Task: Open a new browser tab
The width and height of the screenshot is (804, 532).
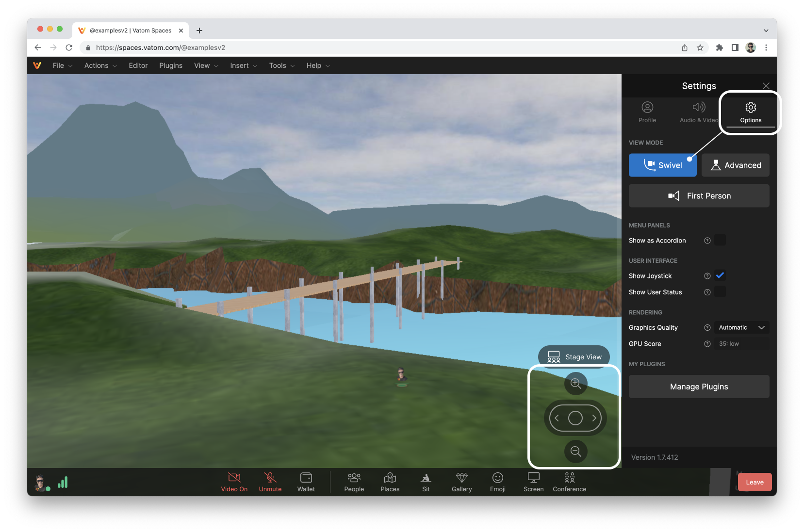Action: [x=199, y=31]
